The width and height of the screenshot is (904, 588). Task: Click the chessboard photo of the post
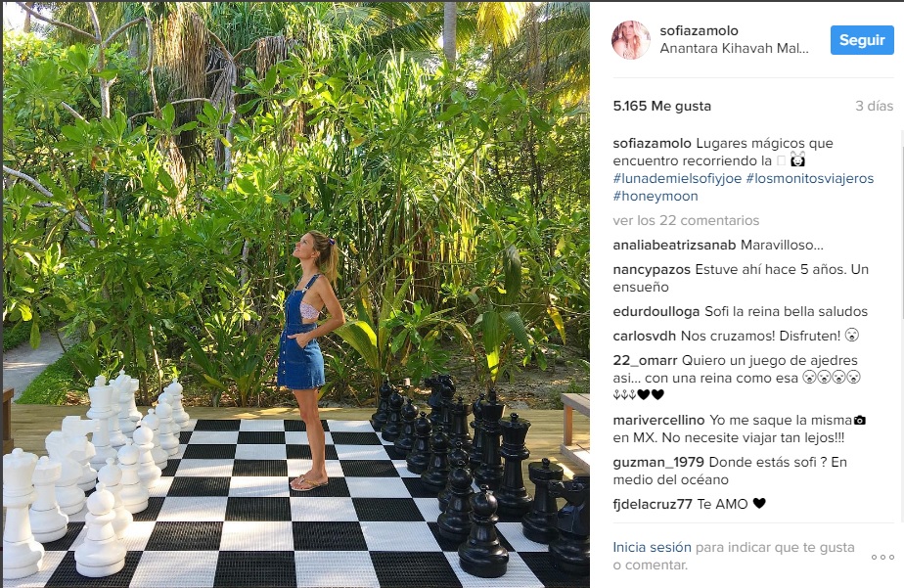[296, 294]
